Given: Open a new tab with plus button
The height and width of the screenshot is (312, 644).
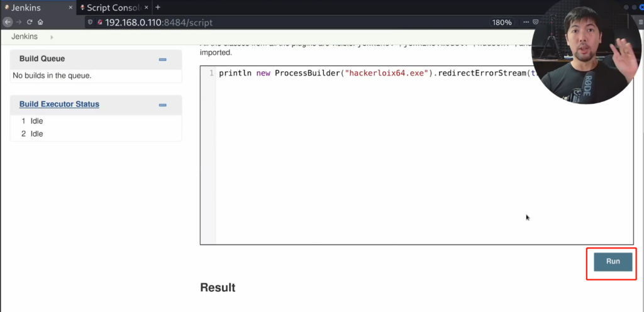Looking at the screenshot, I should point(158,8).
